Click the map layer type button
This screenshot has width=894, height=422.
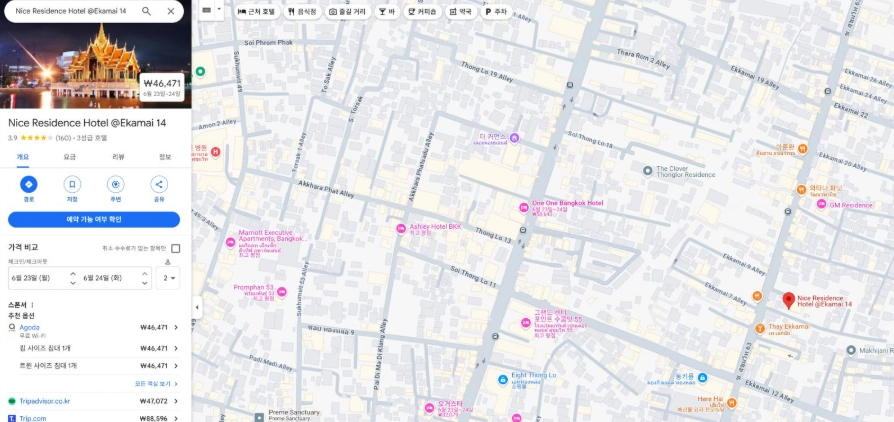point(206,10)
